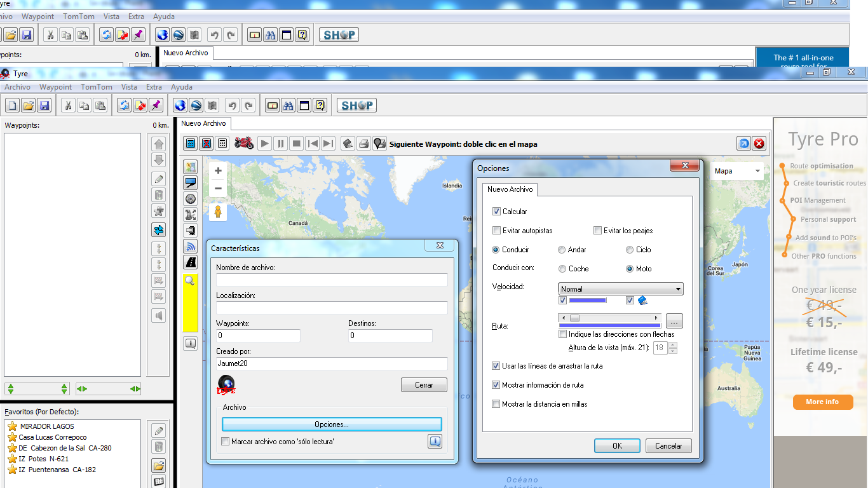Image resolution: width=868 pixels, height=488 pixels.
Task: Click the blue swap arrows waypoint button
Action: tap(159, 230)
